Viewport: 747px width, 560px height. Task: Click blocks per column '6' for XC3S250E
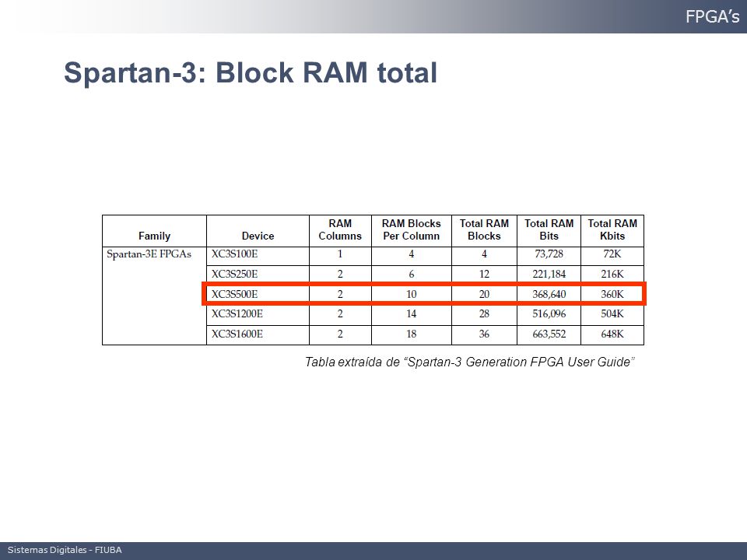click(x=411, y=274)
